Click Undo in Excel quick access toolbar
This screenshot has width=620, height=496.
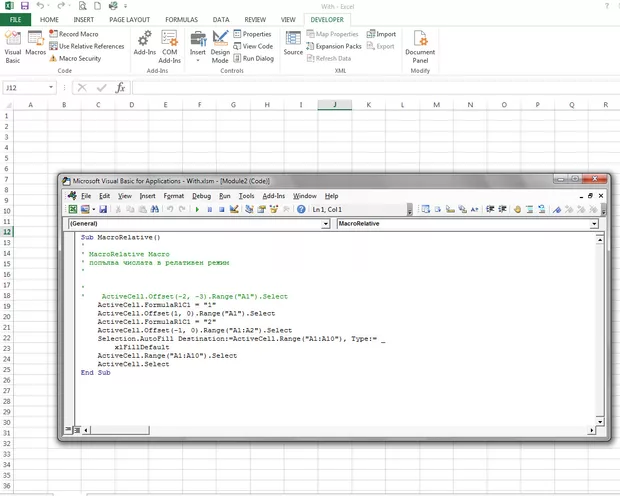point(40,6)
